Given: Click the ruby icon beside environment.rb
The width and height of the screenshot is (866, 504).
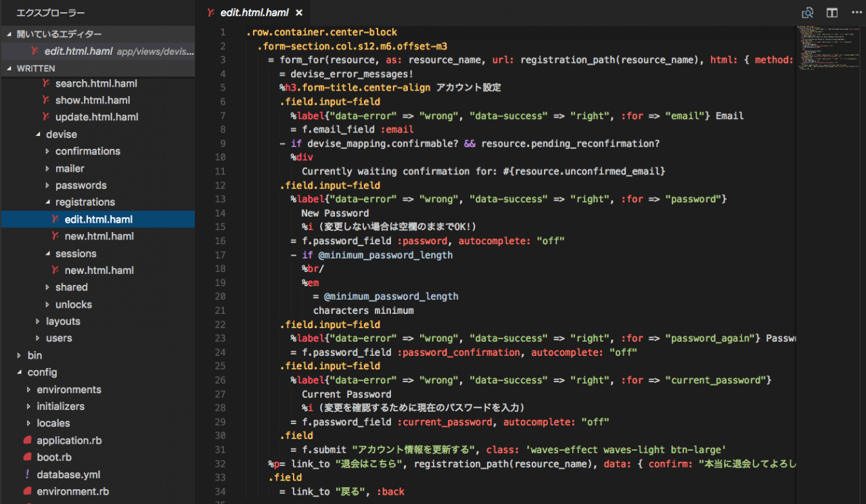Looking at the screenshot, I should (28, 491).
